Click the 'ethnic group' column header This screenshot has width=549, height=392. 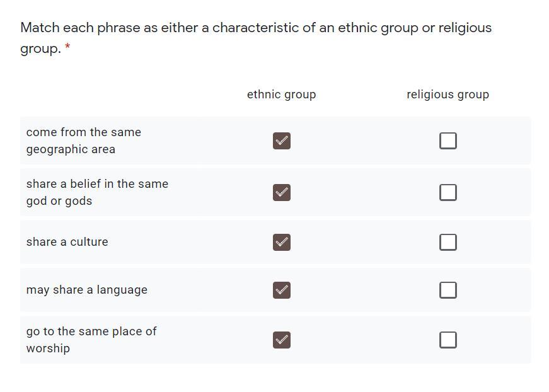pyautogui.click(x=281, y=95)
